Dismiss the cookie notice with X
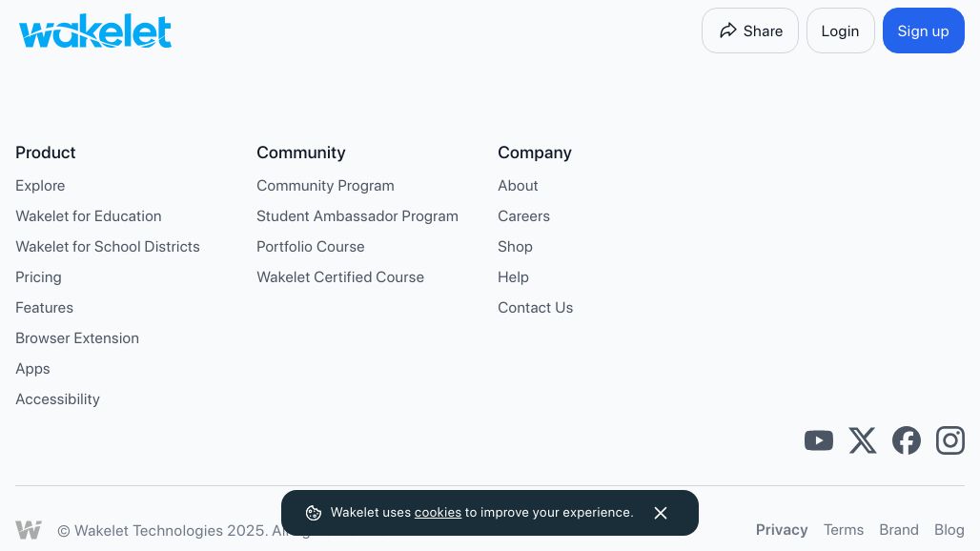This screenshot has height=551, width=980. [x=661, y=513]
